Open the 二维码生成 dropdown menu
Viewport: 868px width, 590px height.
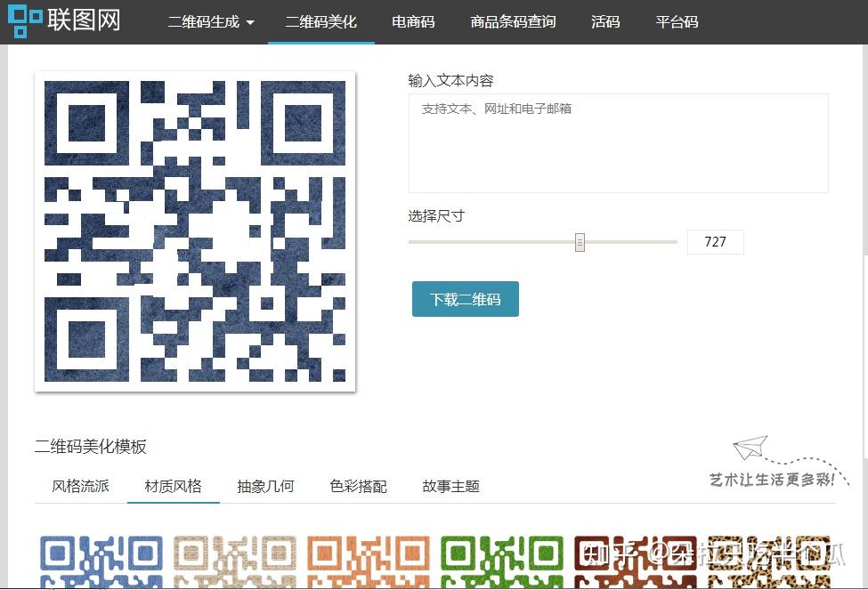[x=211, y=22]
